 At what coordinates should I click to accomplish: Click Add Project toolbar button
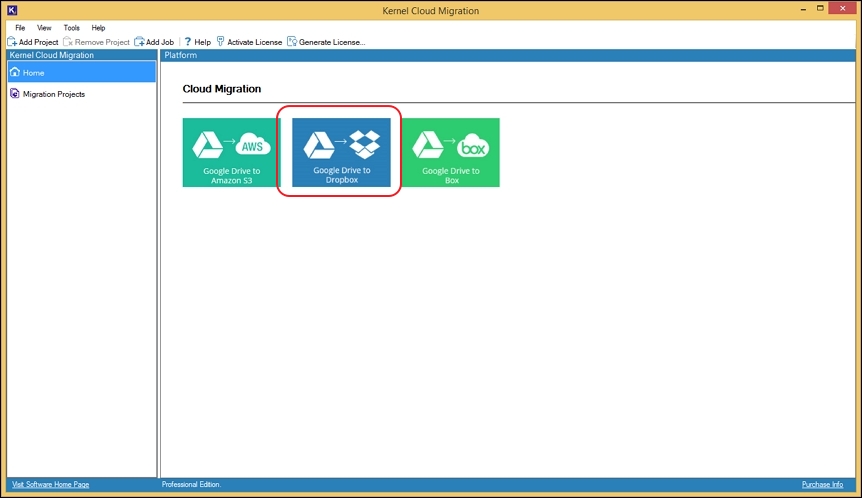pos(33,42)
